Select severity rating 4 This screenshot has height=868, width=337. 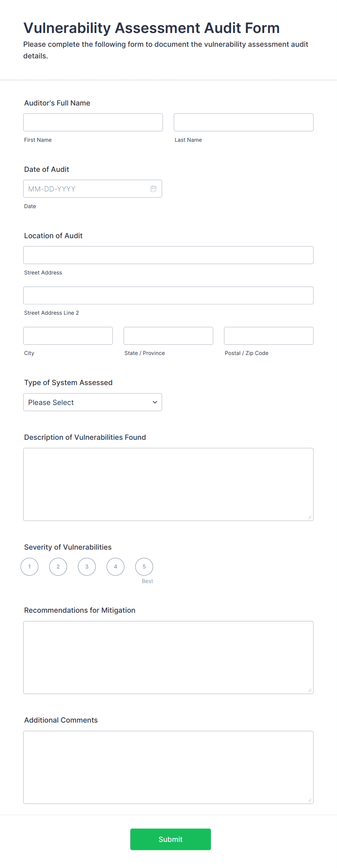[115, 566]
